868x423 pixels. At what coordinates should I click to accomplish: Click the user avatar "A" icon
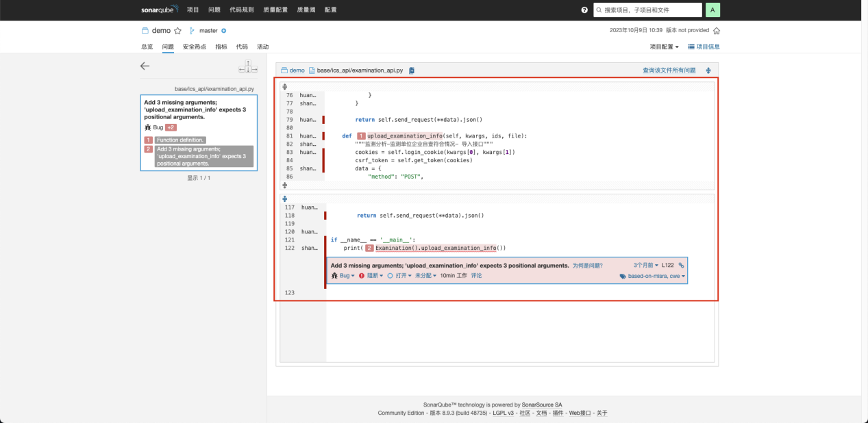click(713, 10)
